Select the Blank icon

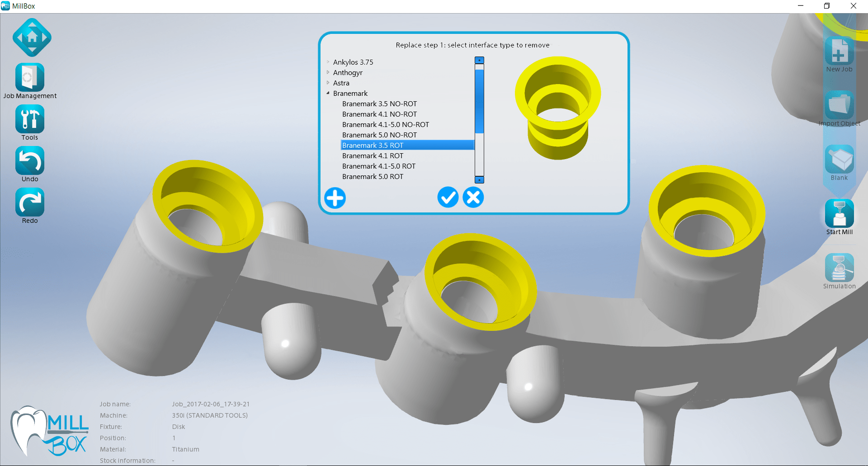840,160
